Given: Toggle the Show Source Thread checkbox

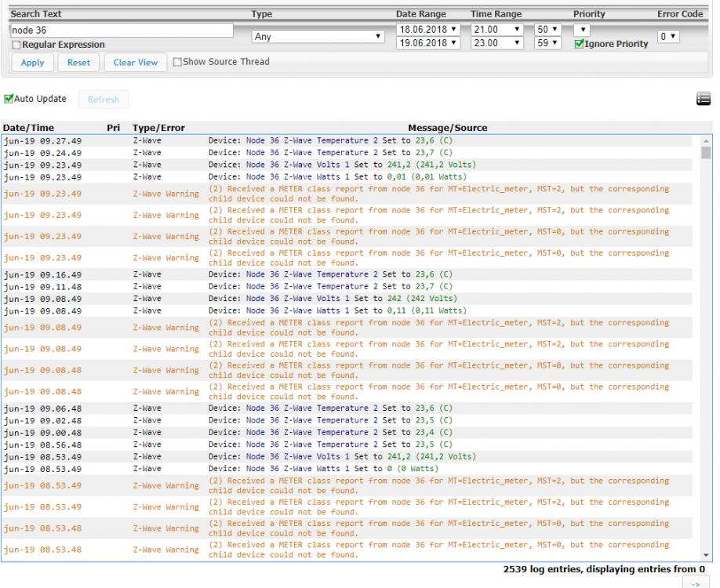Looking at the screenshot, I should [177, 62].
